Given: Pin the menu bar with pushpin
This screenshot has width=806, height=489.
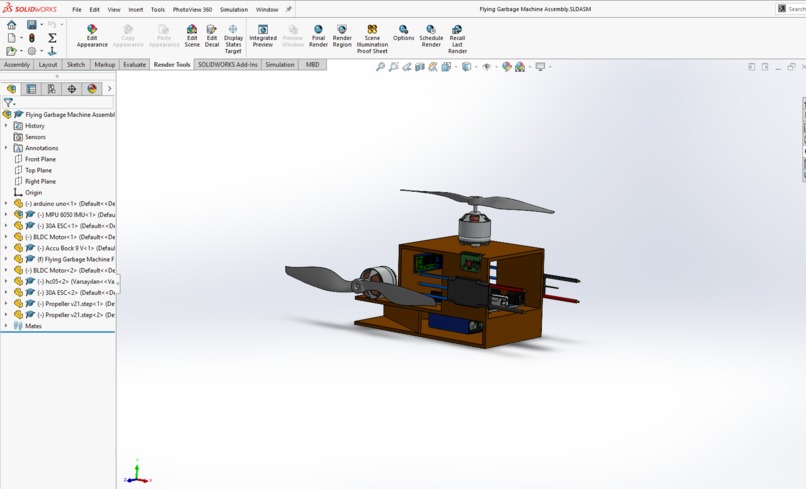Looking at the screenshot, I should [x=289, y=9].
